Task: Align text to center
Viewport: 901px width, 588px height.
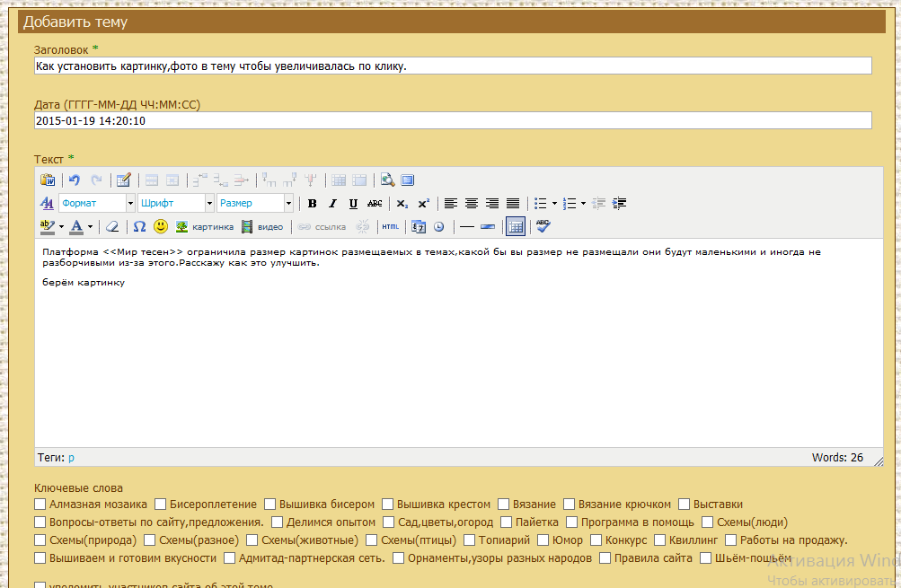Action: coord(472,203)
